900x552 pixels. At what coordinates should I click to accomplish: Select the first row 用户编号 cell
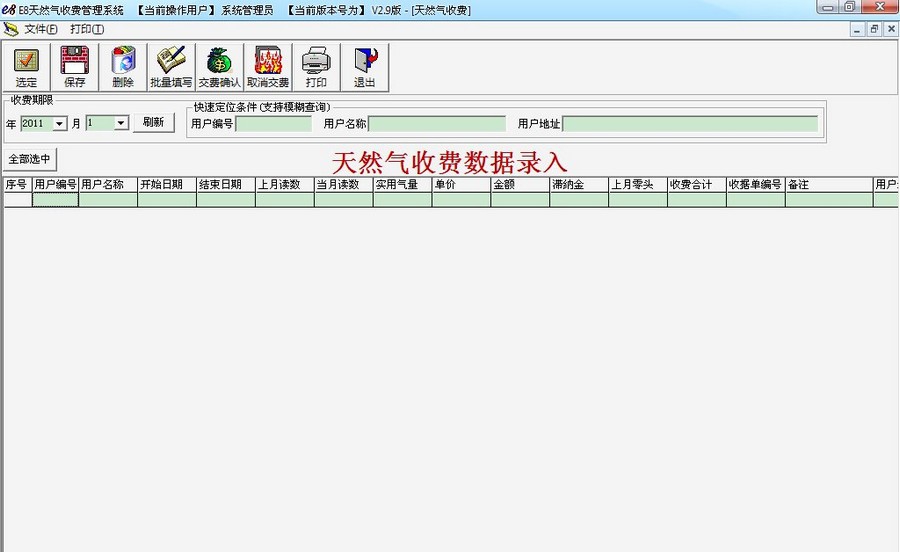pyautogui.click(x=56, y=200)
